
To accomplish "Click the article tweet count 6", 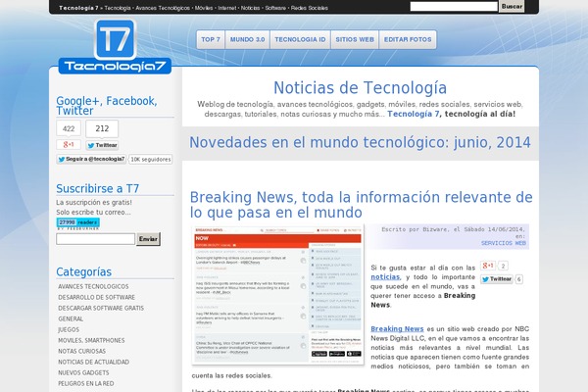I will point(519,279).
